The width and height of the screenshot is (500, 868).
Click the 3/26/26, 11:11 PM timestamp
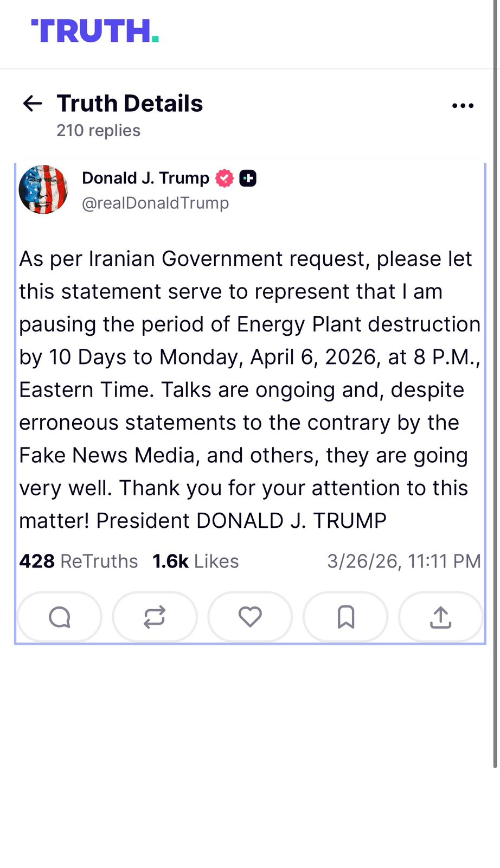pos(403,561)
